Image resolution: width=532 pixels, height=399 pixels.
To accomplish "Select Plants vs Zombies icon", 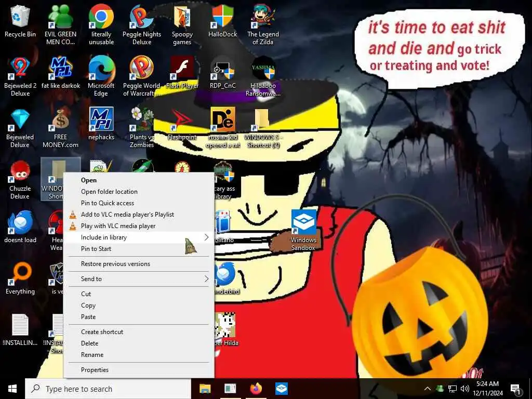I will pyautogui.click(x=142, y=128).
